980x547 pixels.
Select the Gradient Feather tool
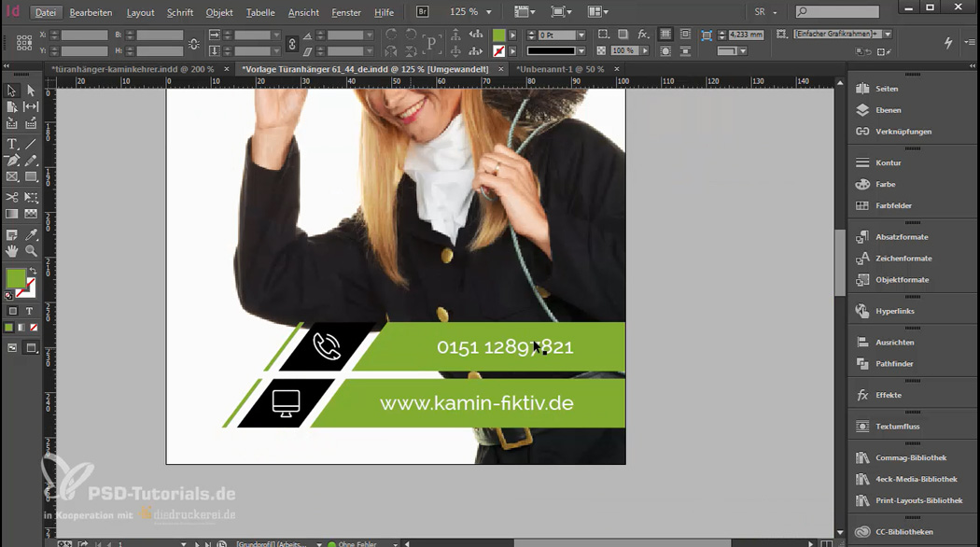point(31,214)
